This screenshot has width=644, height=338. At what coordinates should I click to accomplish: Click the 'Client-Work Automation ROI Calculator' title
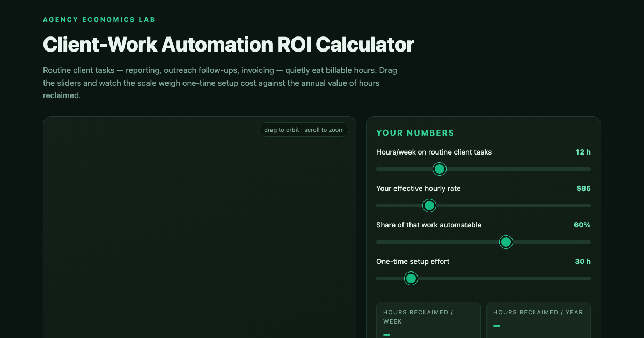coord(229,45)
